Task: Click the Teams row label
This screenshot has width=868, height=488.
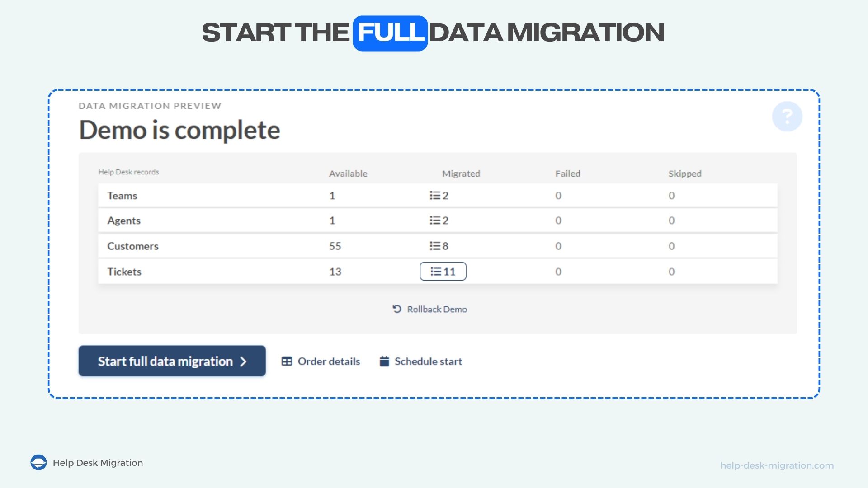Action: coord(122,196)
